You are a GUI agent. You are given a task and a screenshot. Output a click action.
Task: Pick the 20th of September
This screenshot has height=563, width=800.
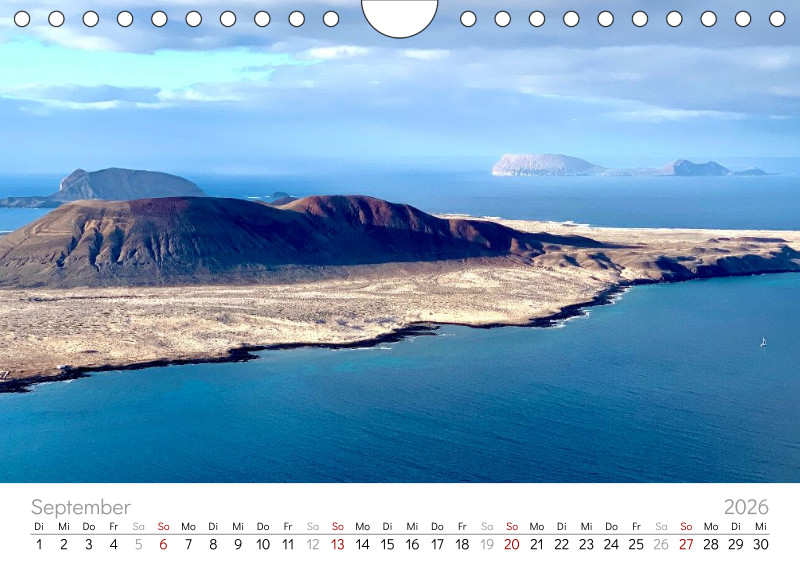coord(511,545)
